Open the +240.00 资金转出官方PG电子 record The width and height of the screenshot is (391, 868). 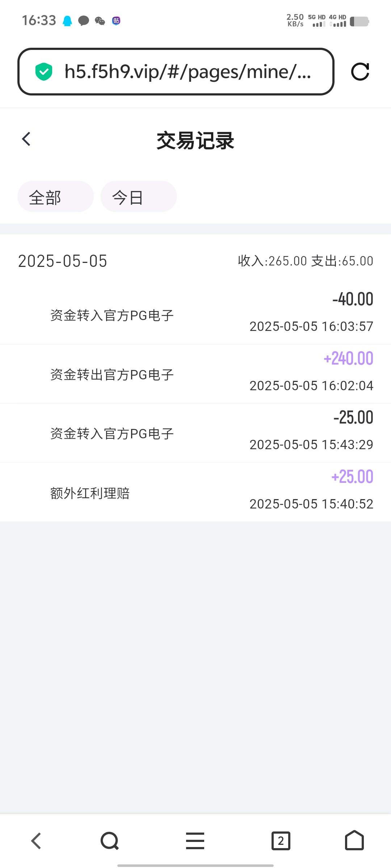pos(195,374)
